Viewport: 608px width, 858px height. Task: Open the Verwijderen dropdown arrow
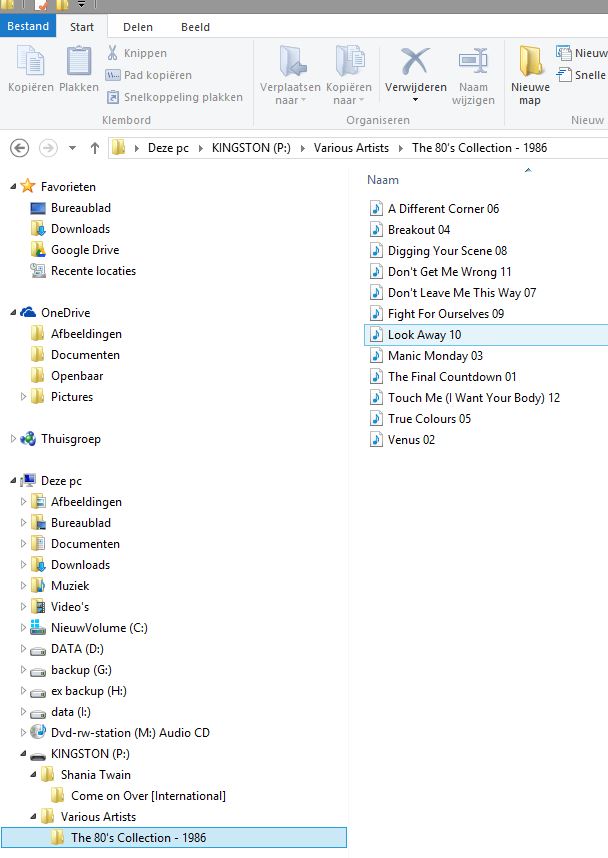pyautogui.click(x=415, y=100)
